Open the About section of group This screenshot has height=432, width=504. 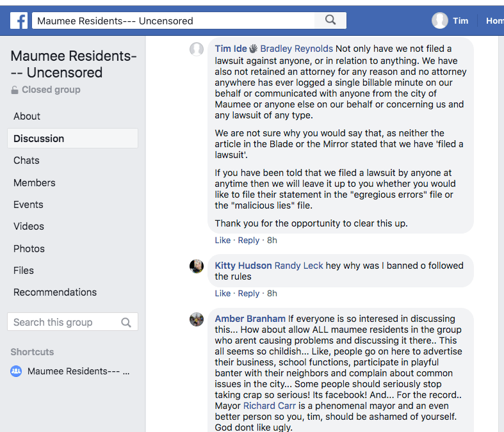tap(27, 116)
